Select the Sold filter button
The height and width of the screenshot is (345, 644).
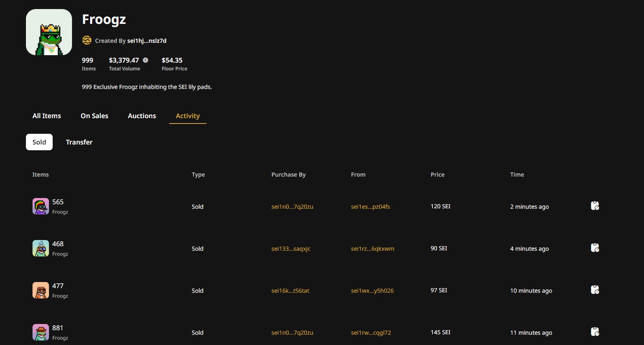[39, 142]
